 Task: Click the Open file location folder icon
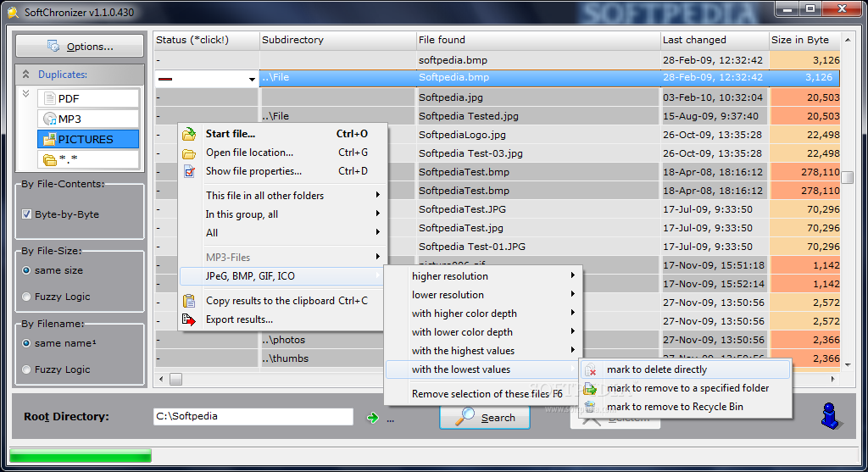point(189,153)
